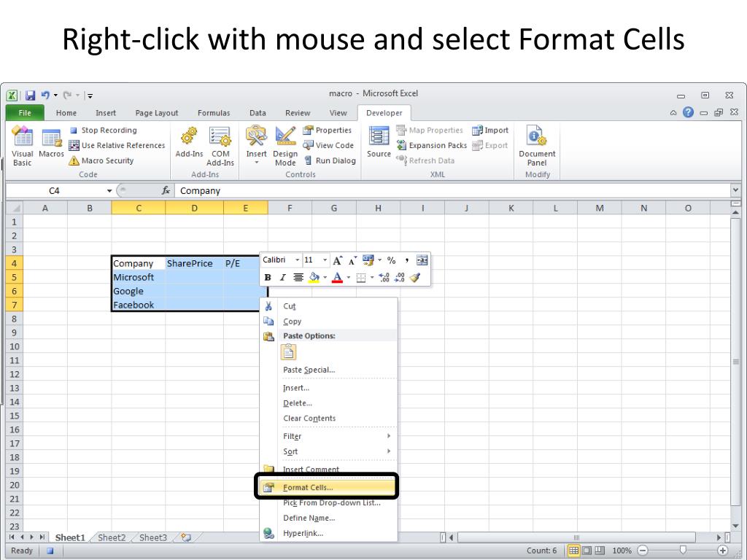747x560 pixels.
Task: Open the File tab
Action: click(x=25, y=113)
